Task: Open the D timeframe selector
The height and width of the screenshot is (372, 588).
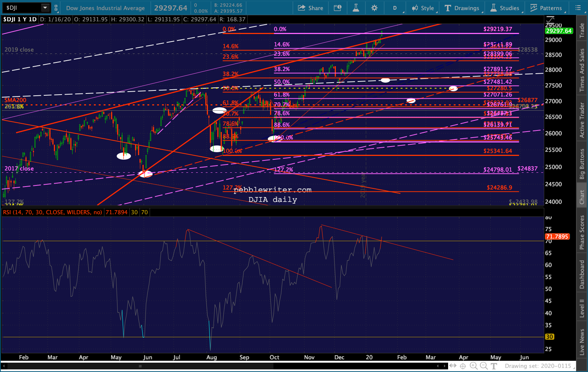Action: (395, 8)
